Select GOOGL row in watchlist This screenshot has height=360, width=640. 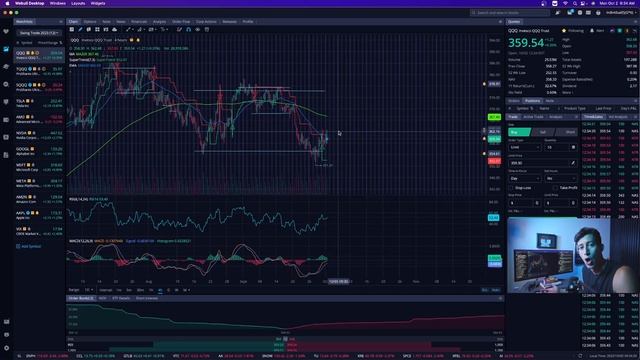39,151
